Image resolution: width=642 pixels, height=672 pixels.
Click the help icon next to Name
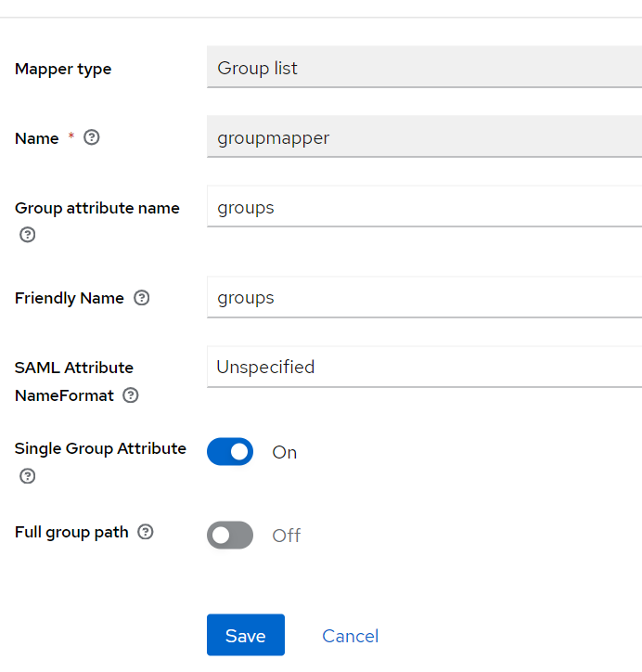point(92,137)
